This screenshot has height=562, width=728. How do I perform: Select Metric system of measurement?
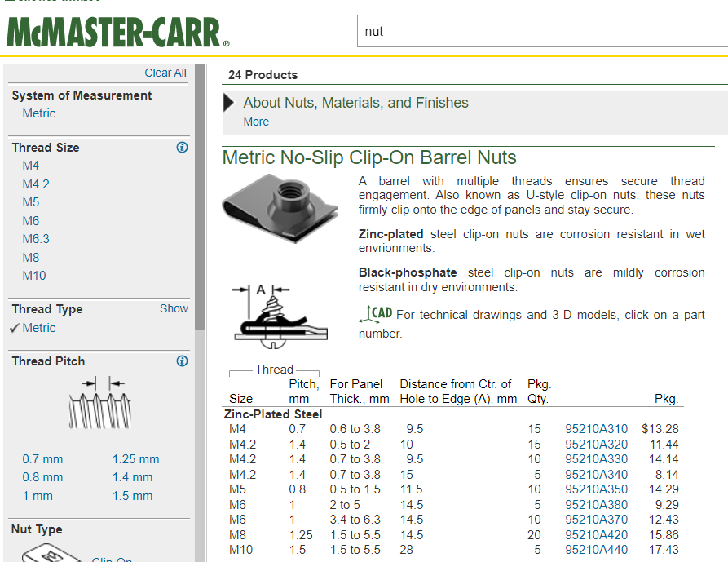(39, 113)
